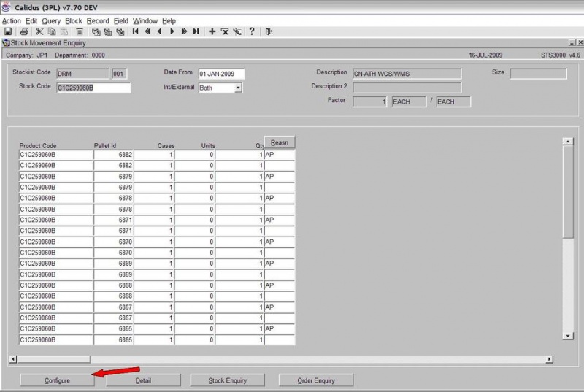Click the Print toolbar icon
This screenshot has height=392, width=584.
(x=24, y=31)
